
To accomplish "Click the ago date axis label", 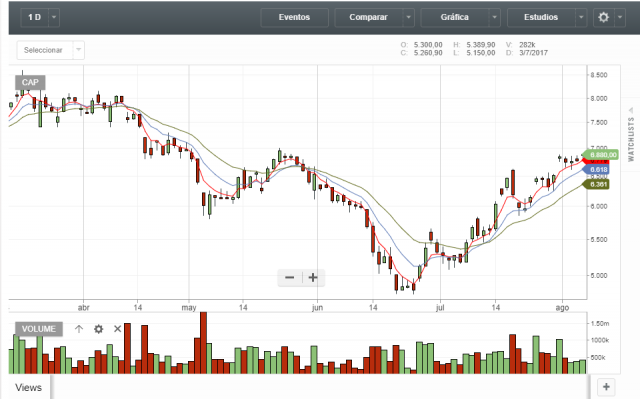I will pyautogui.click(x=562, y=308).
